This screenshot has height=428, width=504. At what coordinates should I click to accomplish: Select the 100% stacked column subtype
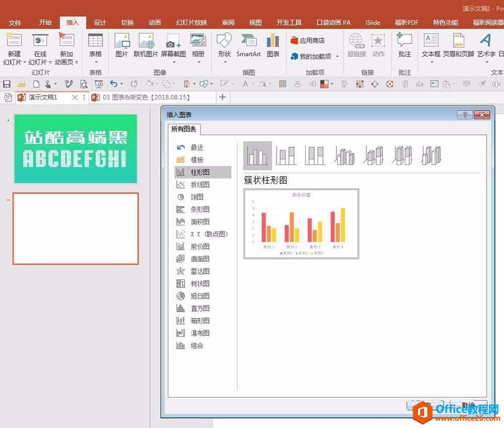[x=315, y=156]
